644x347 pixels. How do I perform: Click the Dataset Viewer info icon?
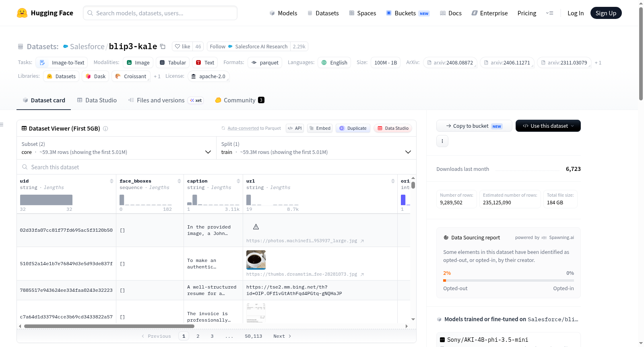click(105, 129)
